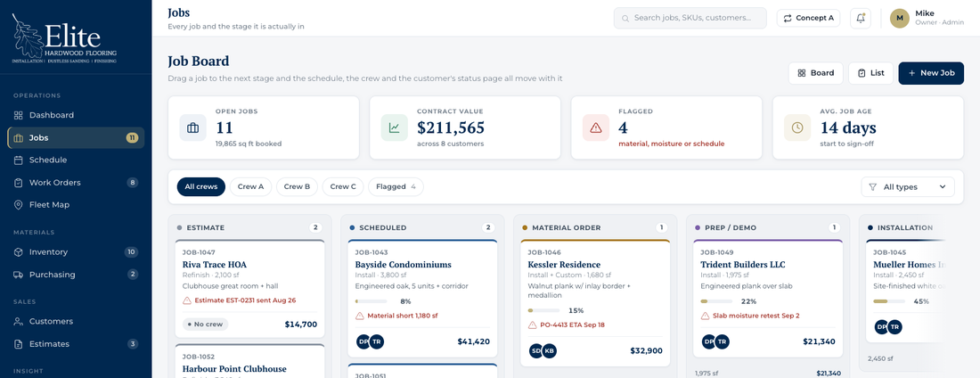The width and height of the screenshot is (980, 378).
Task: Click Bayside Condominiums 8% progress bar
Action: tap(372, 301)
